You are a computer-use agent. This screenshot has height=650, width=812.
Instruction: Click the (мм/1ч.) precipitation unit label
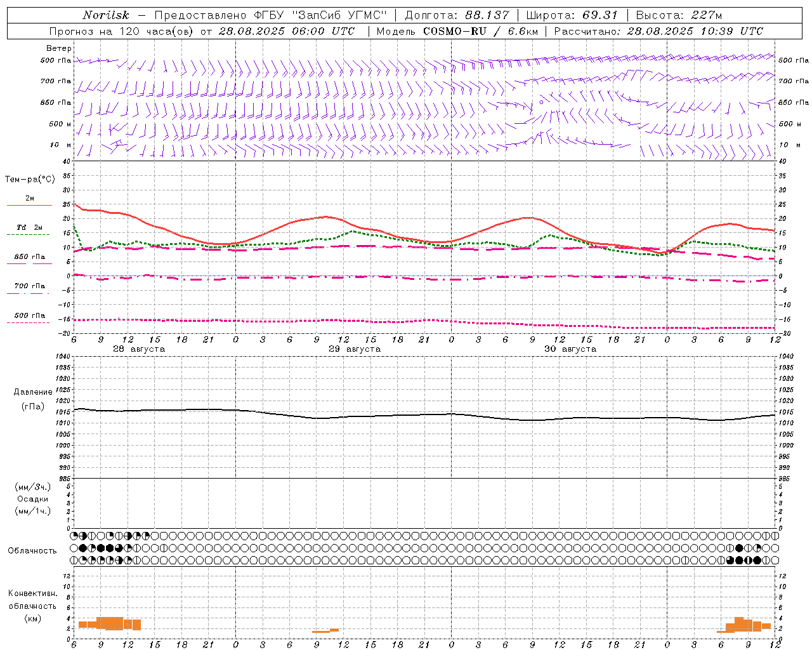[33, 511]
